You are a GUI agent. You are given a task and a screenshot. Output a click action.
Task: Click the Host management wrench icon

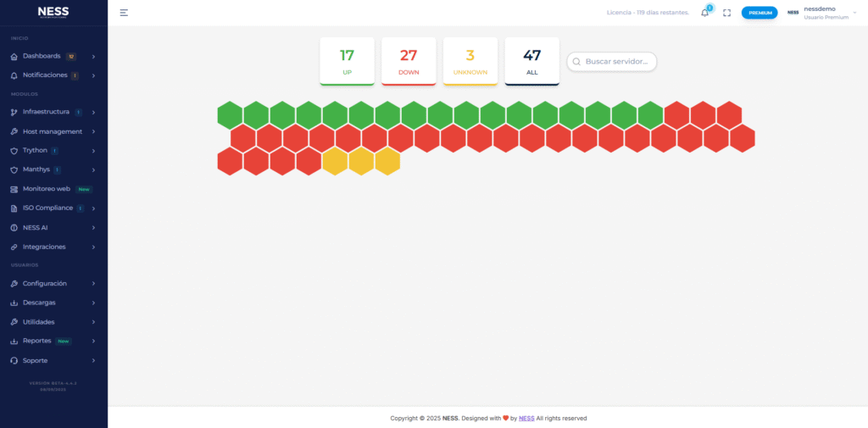tap(14, 131)
